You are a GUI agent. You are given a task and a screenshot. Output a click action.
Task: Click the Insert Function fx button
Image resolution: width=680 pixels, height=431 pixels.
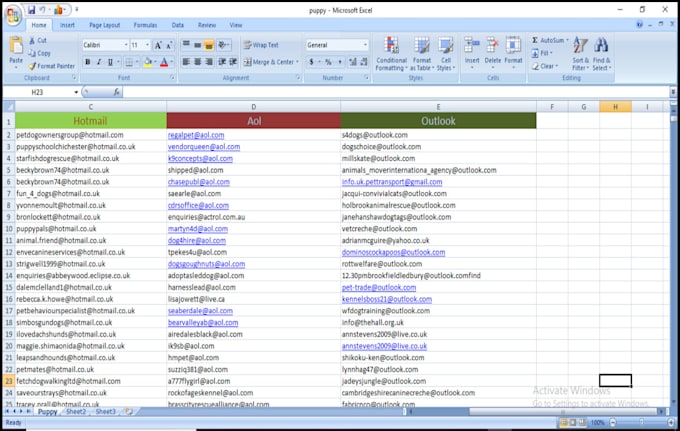coord(117,92)
